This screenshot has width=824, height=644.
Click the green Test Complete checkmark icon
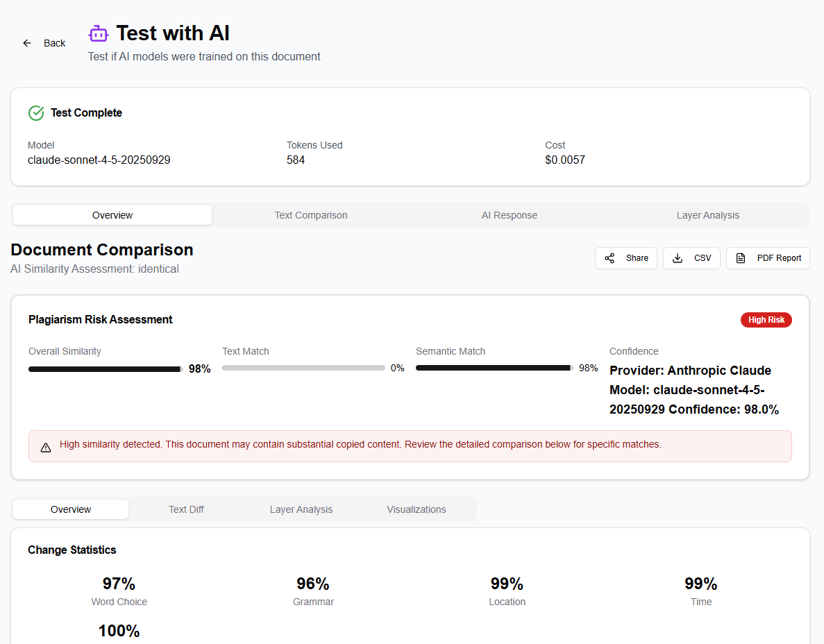click(36, 113)
